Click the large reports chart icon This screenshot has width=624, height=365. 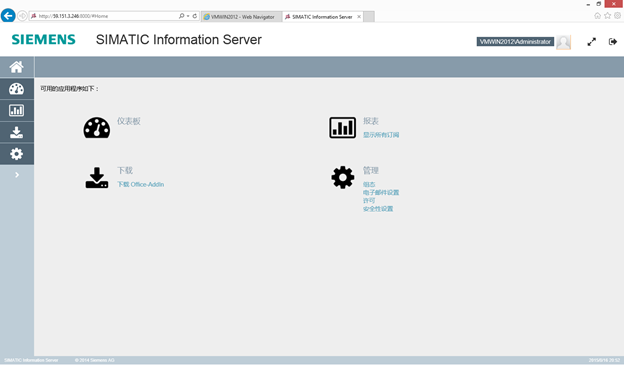pos(342,127)
